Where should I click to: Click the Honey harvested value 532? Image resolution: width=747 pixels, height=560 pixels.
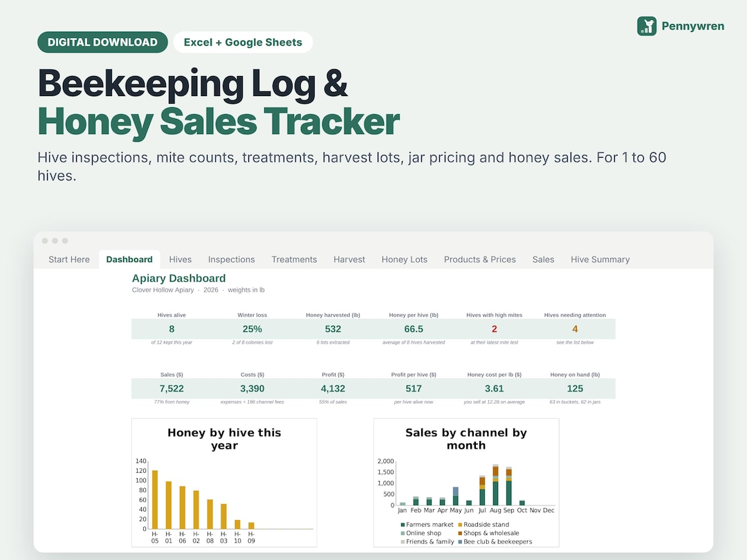(333, 329)
